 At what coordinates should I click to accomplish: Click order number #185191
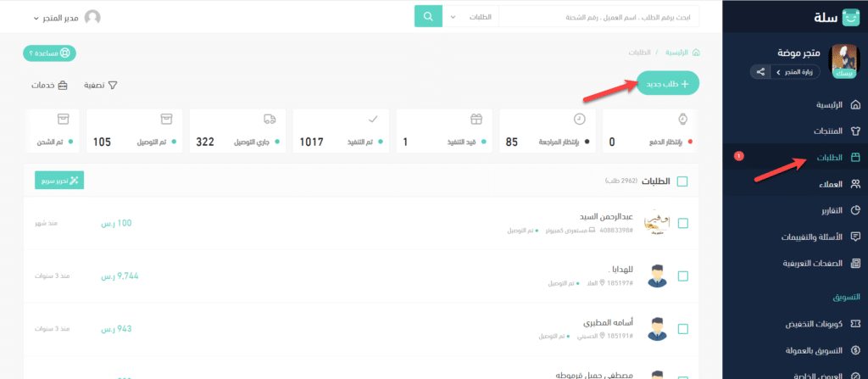pos(620,336)
